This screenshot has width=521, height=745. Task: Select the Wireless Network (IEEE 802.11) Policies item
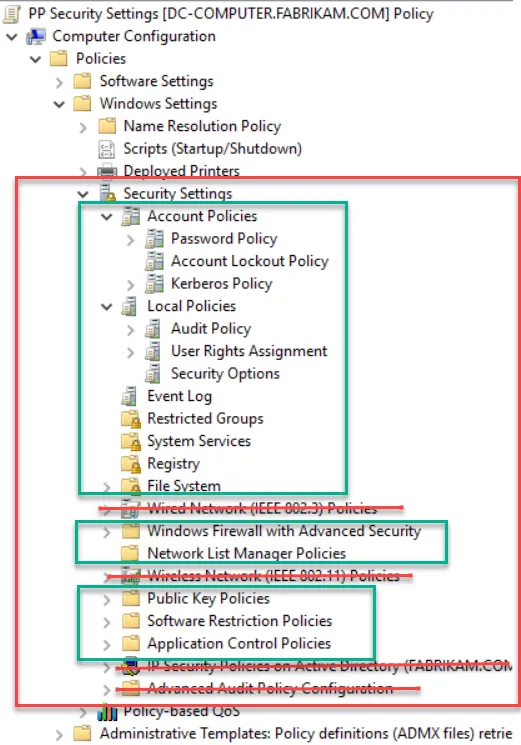(273, 576)
